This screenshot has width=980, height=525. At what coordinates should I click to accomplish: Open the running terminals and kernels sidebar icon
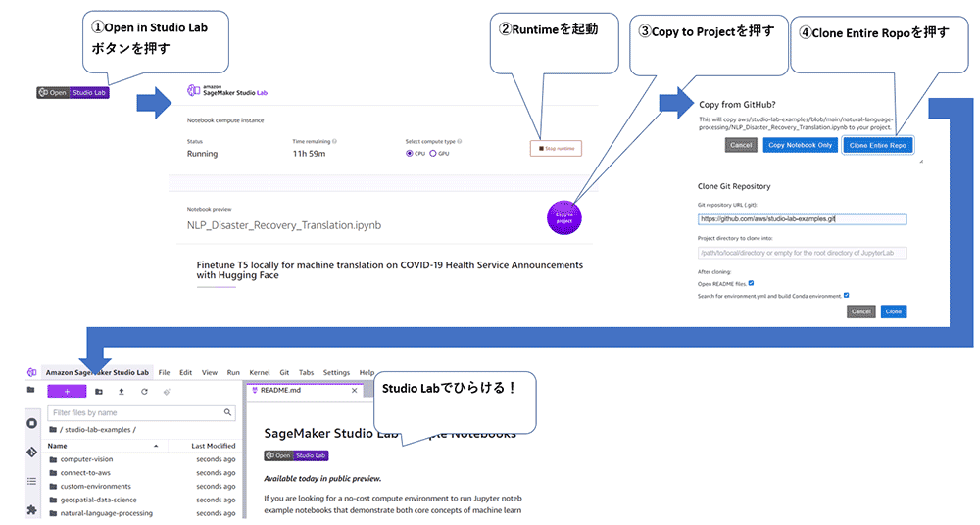(x=32, y=423)
